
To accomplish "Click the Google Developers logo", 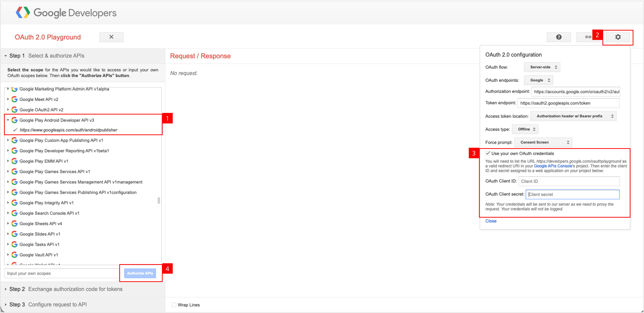I will (66, 13).
